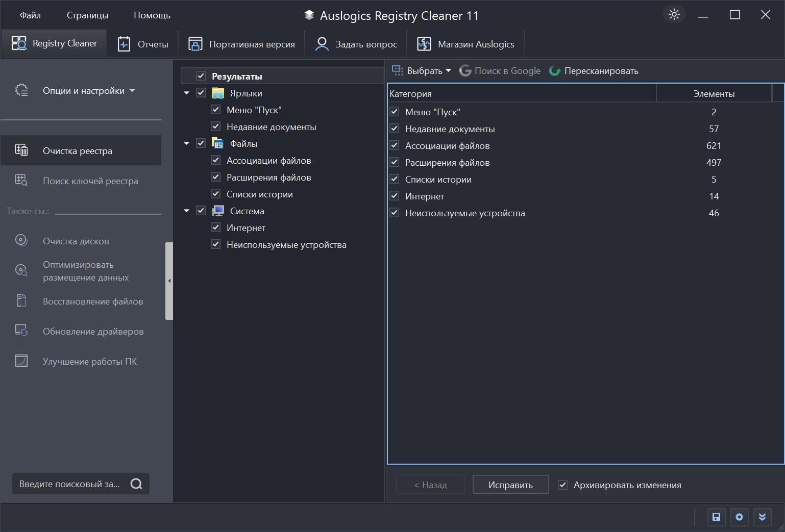This screenshot has height=532, width=785.
Task: Uncheck Ассоциации файлов in results table
Action: pyautogui.click(x=395, y=146)
